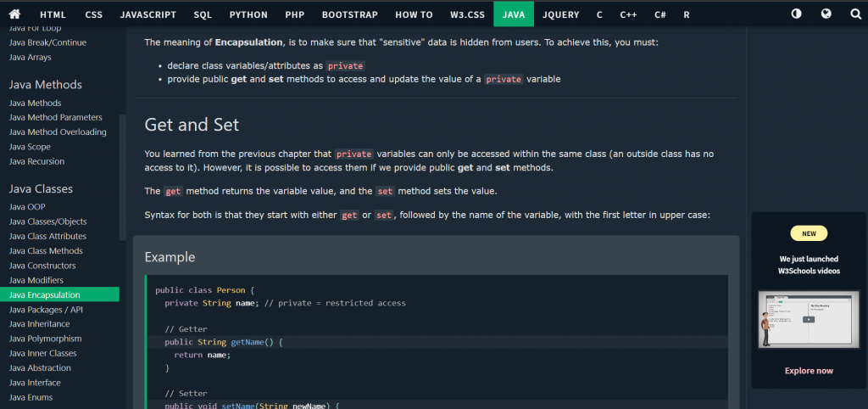Screen dimensions: 868x409
Task: Open the search magnifier icon
Action: click(x=856, y=14)
